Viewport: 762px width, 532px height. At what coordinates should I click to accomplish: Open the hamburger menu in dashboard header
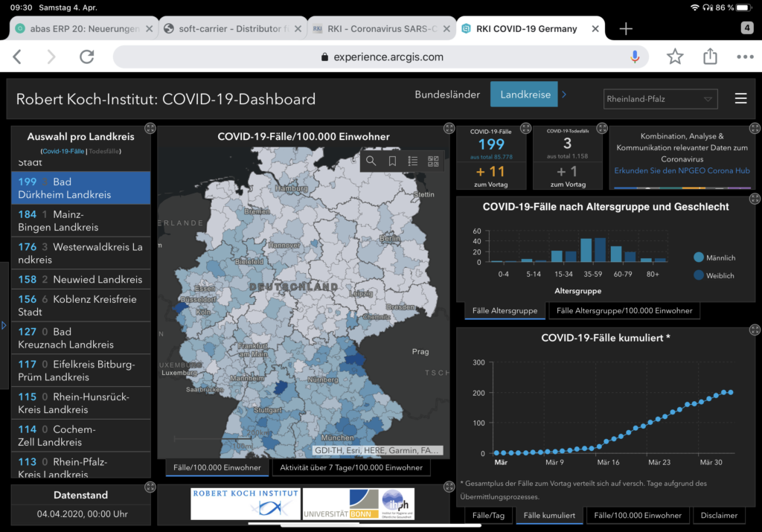(x=740, y=98)
